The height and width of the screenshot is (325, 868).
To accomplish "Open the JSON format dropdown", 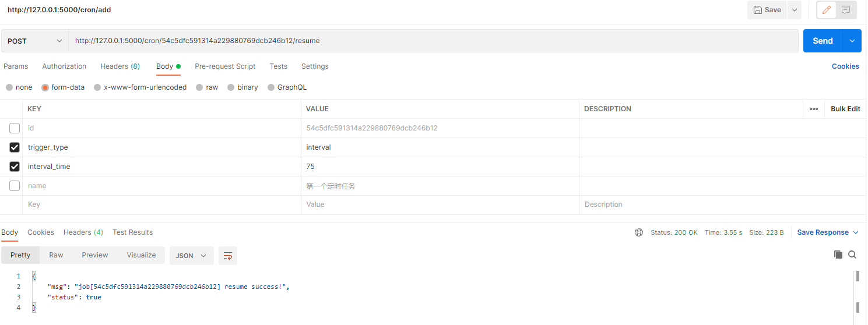I will point(191,256).
